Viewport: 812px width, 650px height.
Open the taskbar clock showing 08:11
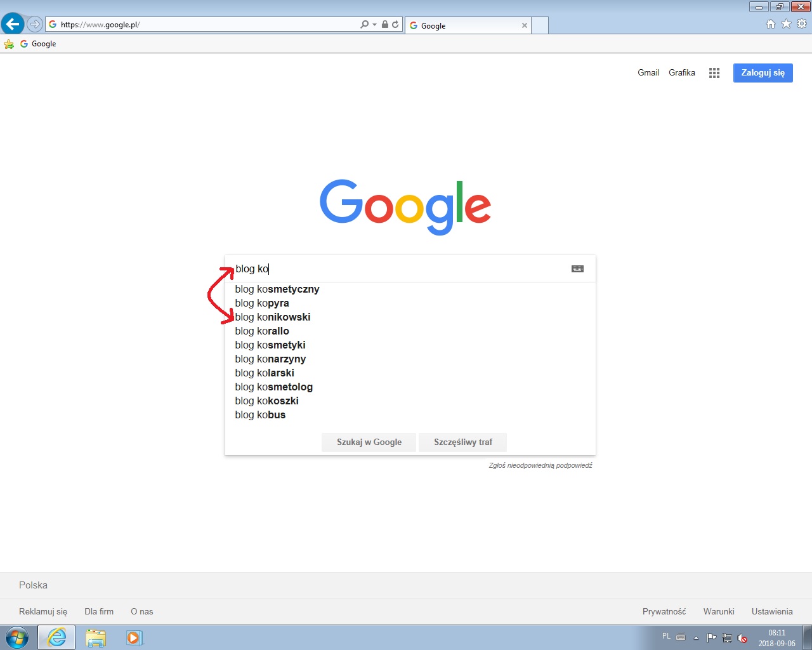point(777,638)
